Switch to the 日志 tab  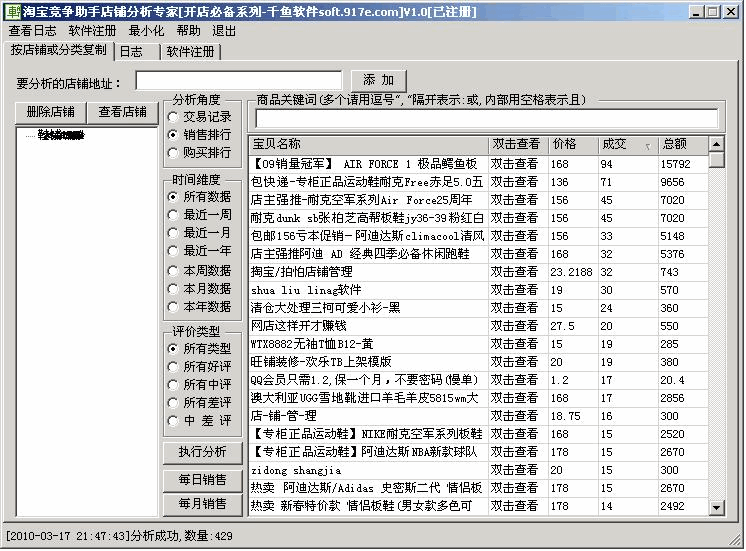pos(130,51)
